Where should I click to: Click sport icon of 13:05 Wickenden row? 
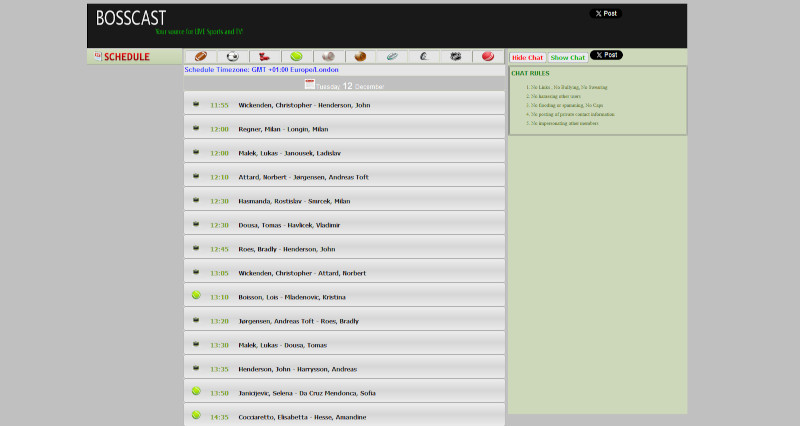pyautogui.click(x=196, y=272)
